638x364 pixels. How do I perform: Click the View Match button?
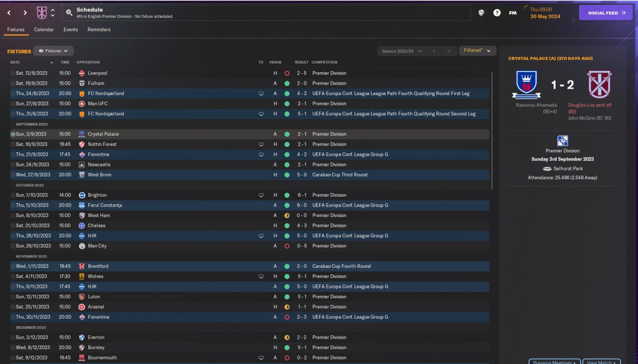(x=602, y=362)
